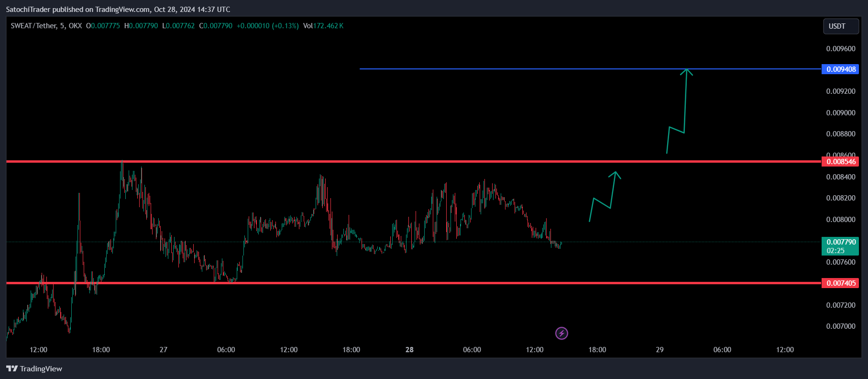Click the SatochiTrader published header text
The width and height of the screenshot is (868, 379).
(118, 10)
